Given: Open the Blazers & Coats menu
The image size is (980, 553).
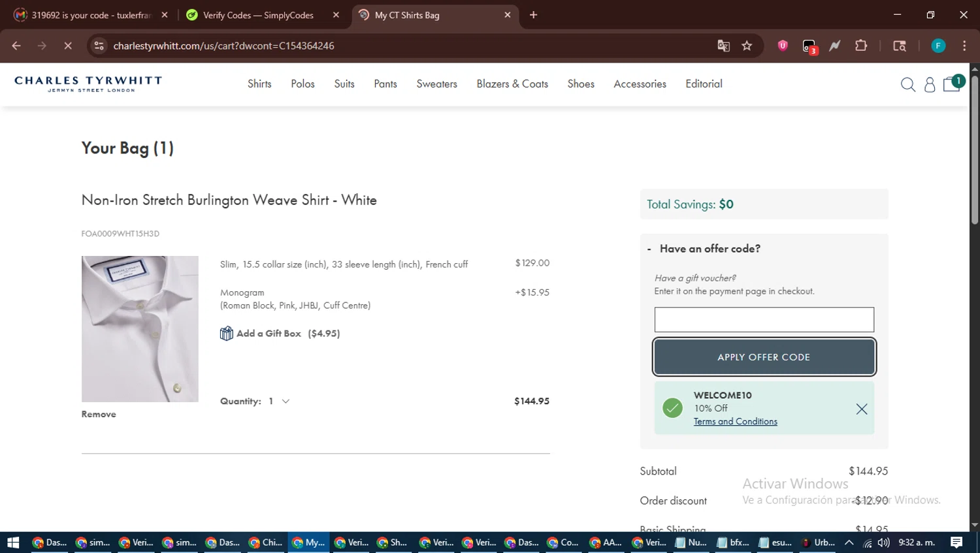Looking at the screenshot, I should [512, 84].
